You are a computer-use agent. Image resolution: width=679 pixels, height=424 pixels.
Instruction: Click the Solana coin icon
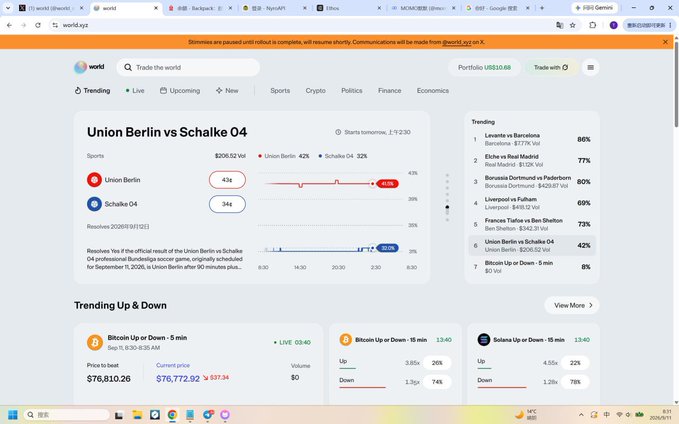pos(484,340)
